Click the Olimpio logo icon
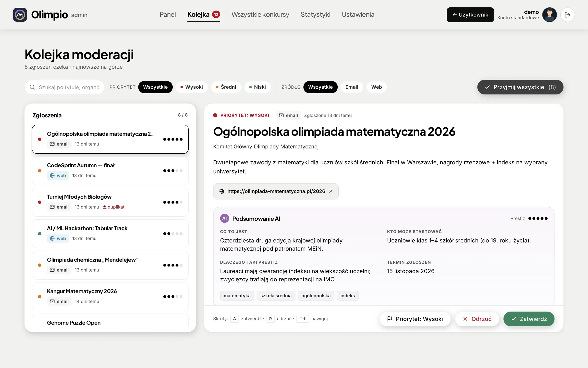 pyautogui.click(x=20, y=15)
